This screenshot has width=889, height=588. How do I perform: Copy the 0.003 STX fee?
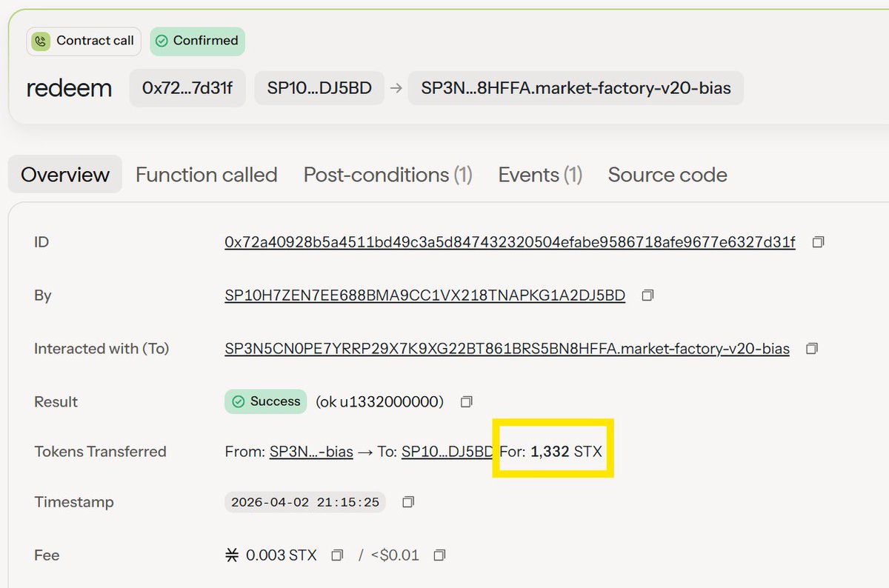[337, 555]
